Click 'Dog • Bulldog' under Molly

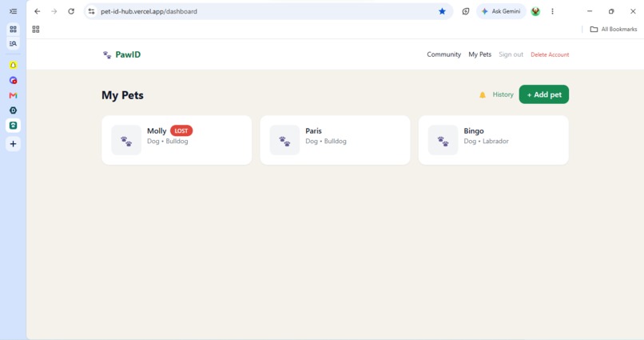(168, 141)
